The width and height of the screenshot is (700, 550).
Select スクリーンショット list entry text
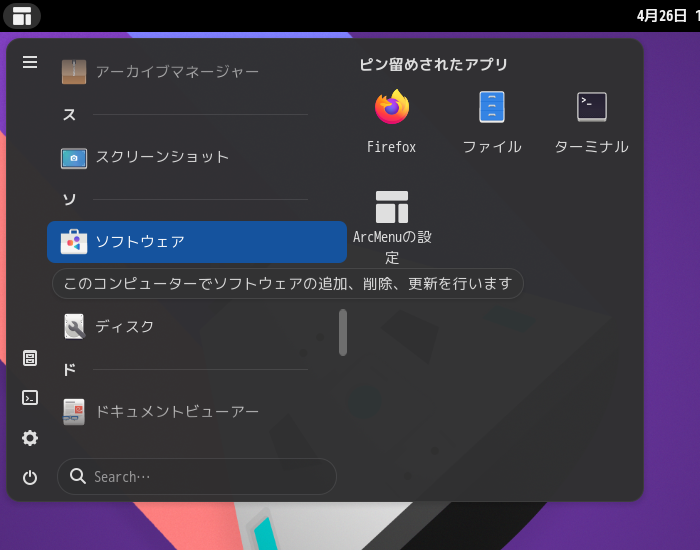(162, 157)
